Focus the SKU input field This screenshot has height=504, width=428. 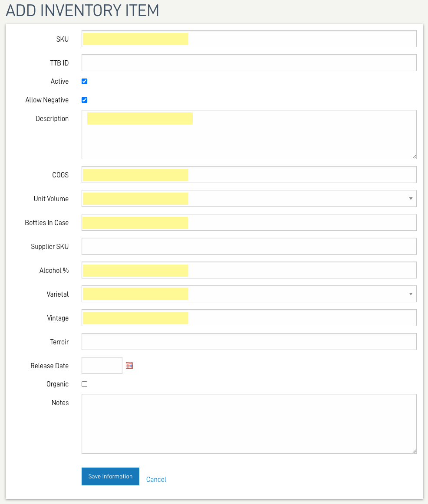[x=249, y=39]
